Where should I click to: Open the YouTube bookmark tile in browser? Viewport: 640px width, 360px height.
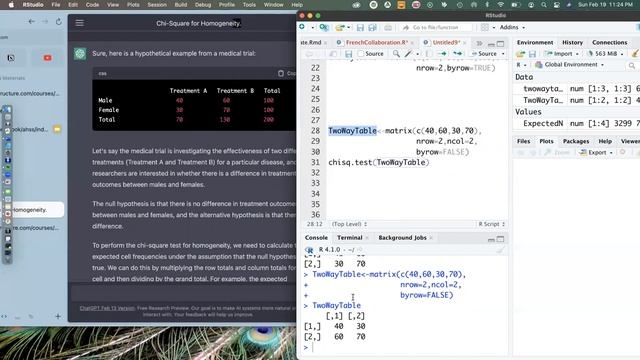47,58
